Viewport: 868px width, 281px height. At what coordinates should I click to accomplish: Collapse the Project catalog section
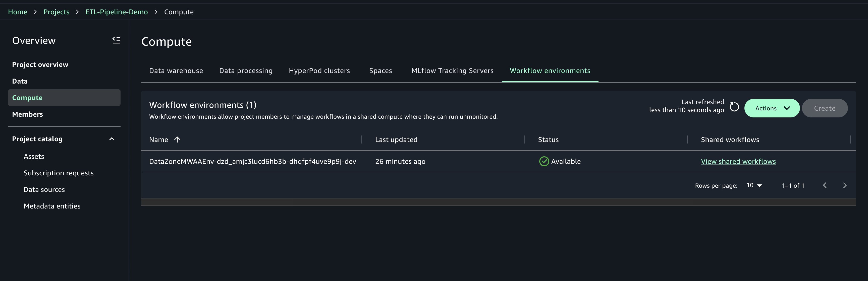[x=112, y=139]
